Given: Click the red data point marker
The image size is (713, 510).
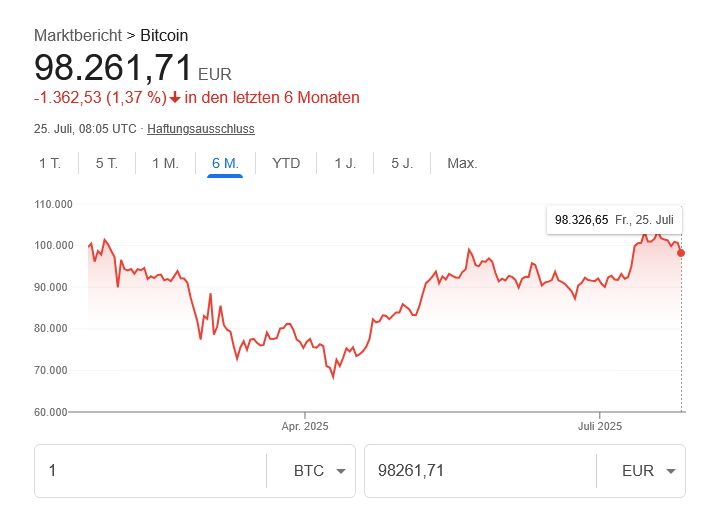Looking at the screenshot, I should pyautogui.click(x=682, y=253).
